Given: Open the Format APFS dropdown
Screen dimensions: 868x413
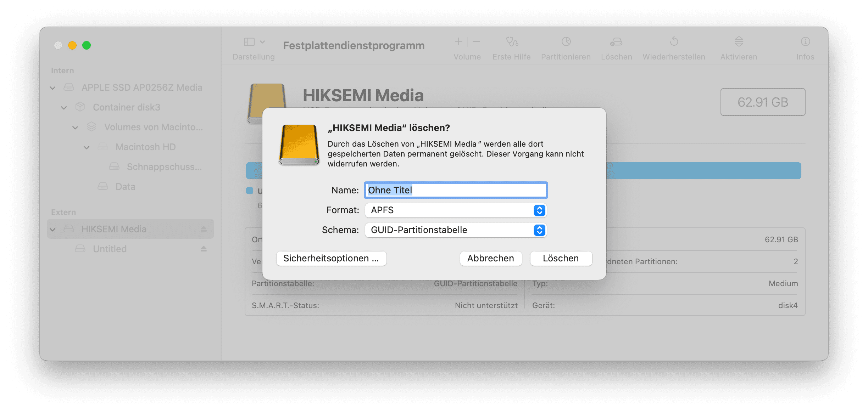Looking at the screenshot, I should click(x=456, y=210).
